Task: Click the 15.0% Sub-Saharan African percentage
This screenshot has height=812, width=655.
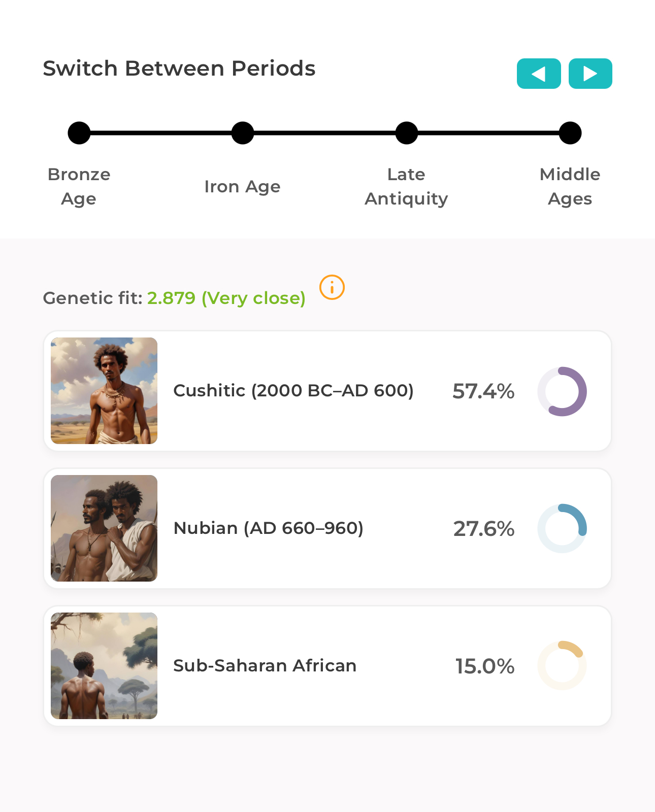Action: click(x=484, y=666)
